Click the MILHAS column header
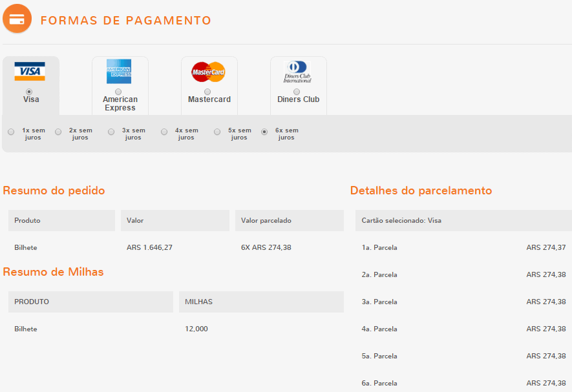The width and height of the screenshot is (572, 392). click(262, 302)
